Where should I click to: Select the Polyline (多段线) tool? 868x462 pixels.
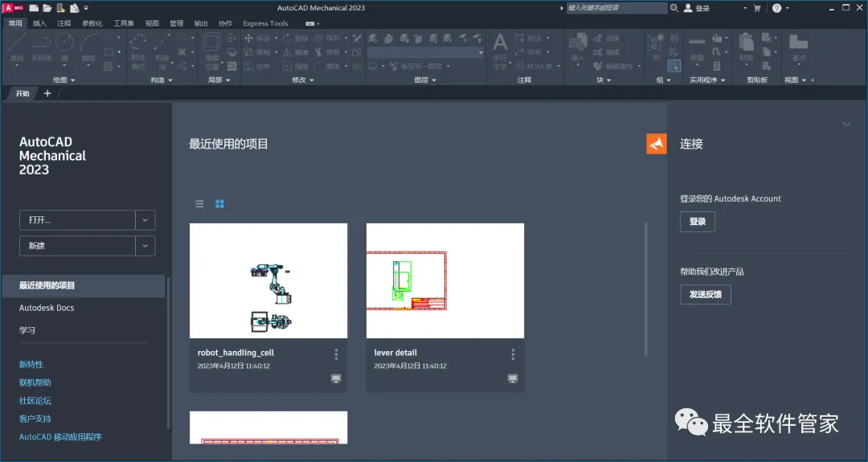[x=42, y=47]
